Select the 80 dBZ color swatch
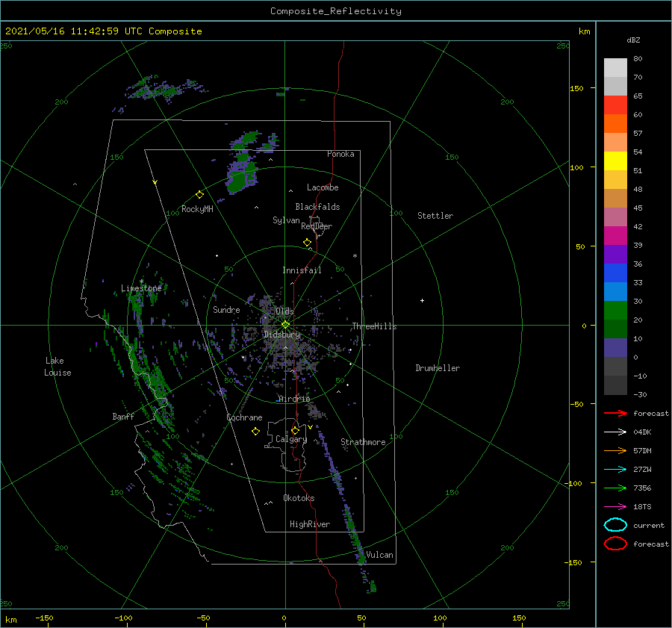672x628 pixels. (615, 68)
